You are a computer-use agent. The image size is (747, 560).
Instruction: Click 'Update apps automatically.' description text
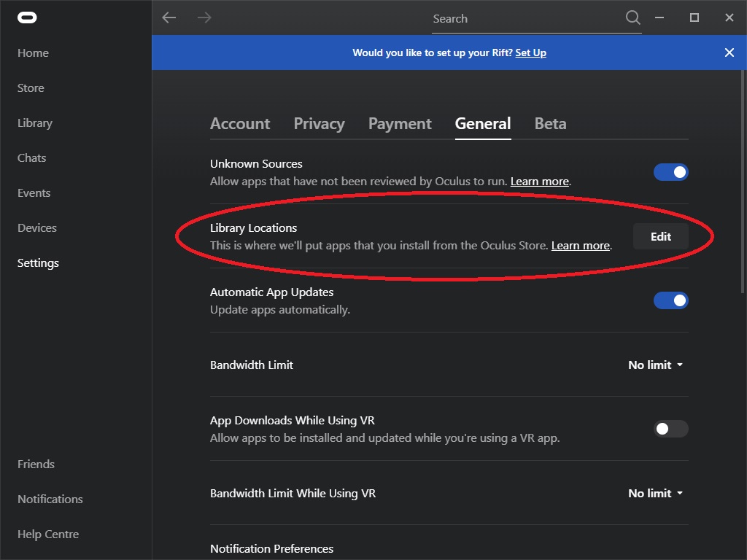click(x=280, y=310)
